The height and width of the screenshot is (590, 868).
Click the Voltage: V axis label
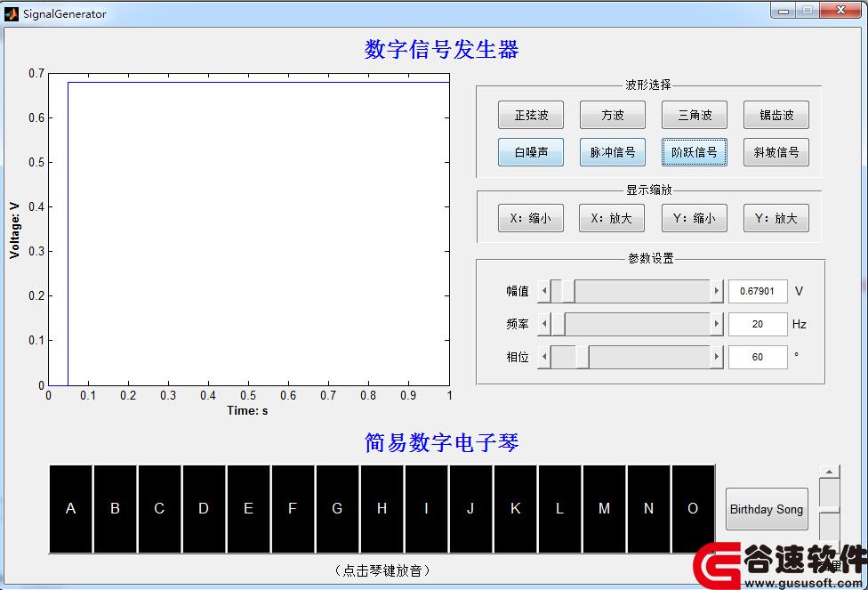point(14,230)
